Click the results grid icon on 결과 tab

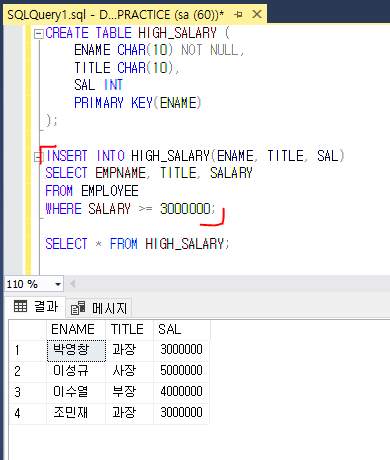coord(20,306)
